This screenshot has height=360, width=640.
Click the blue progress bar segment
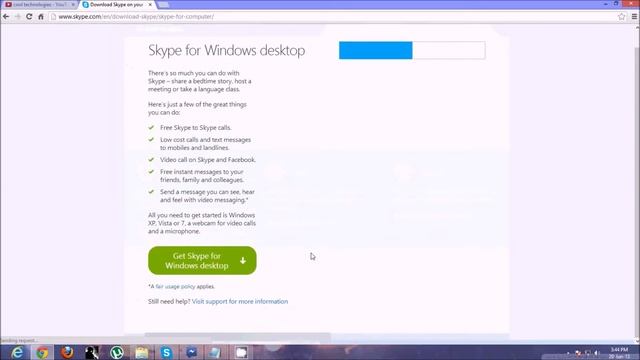click(x=376, y=50)
